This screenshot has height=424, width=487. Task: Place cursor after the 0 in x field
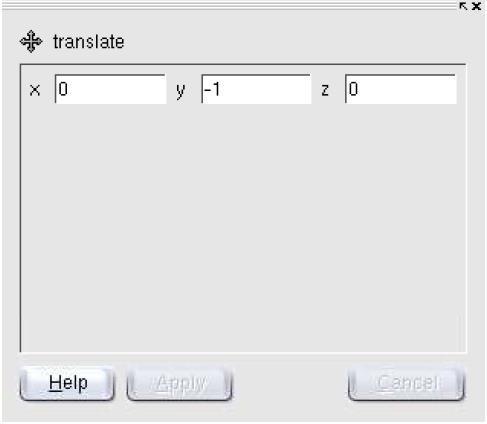[69, 89]
